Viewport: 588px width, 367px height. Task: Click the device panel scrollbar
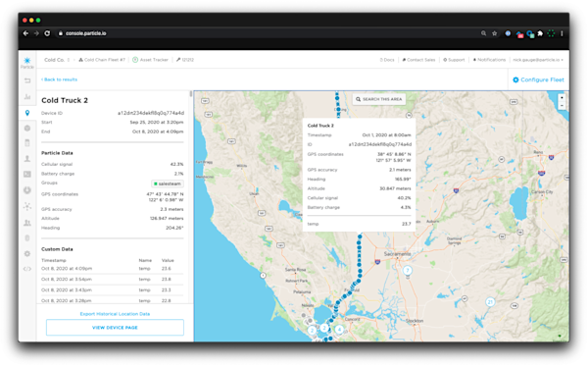(x=191, y=94)
